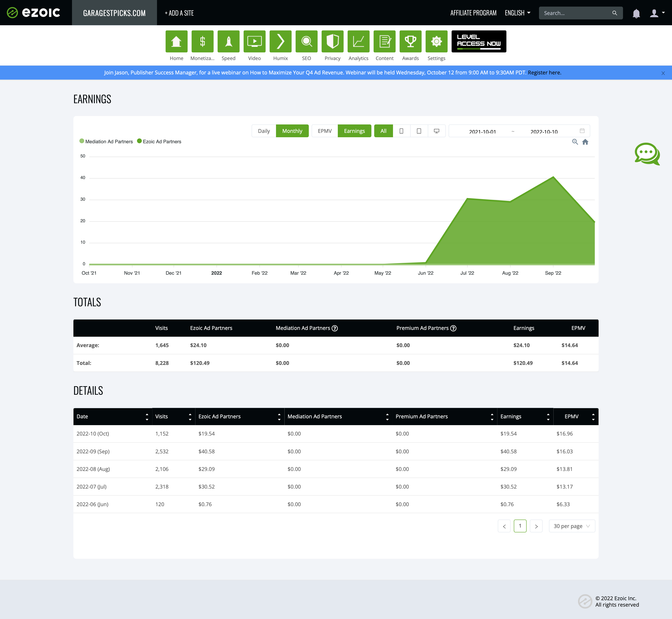Open the SEO magnifier icon

coord(306,42)
